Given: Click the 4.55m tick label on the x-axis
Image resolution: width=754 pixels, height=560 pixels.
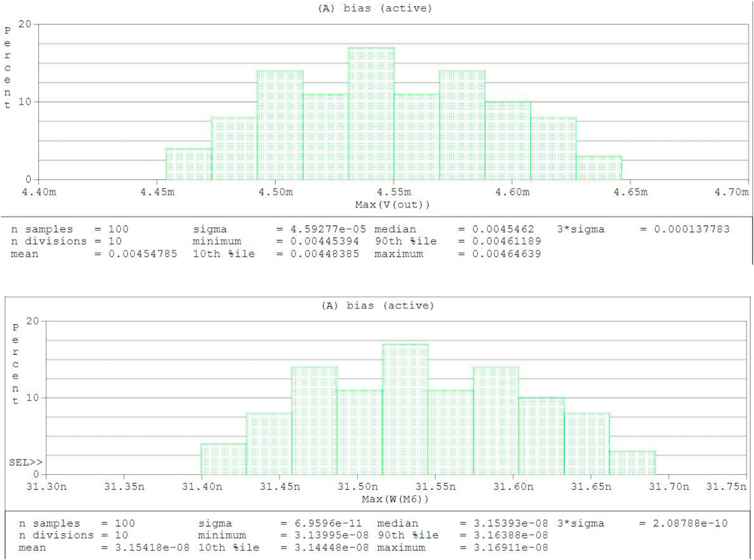Looking at the screenshot, I should coord(394,192).
